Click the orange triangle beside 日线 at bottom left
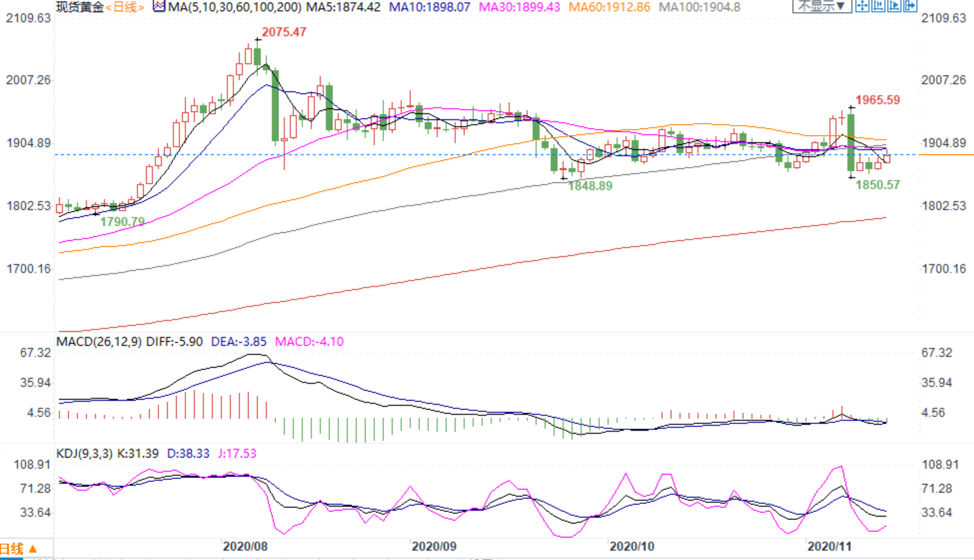 click(x=33, y=549)
